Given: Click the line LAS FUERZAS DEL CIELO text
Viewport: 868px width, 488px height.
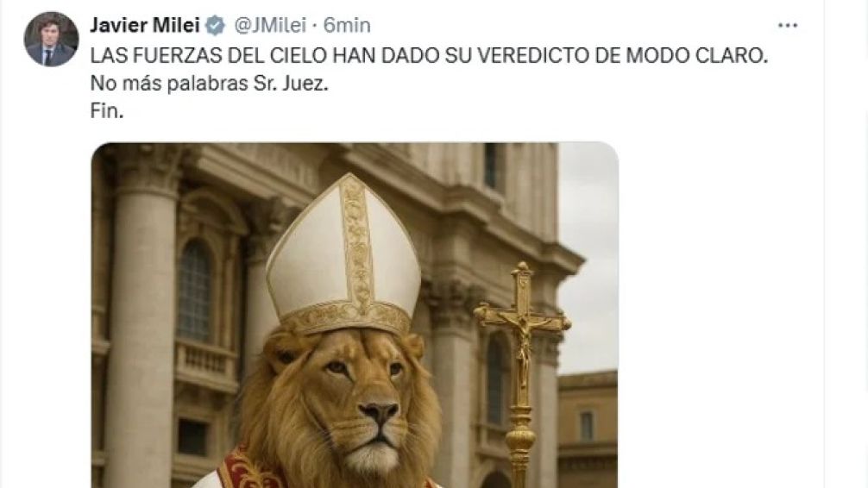Looking at the screenshot, I should coord(429,55).
